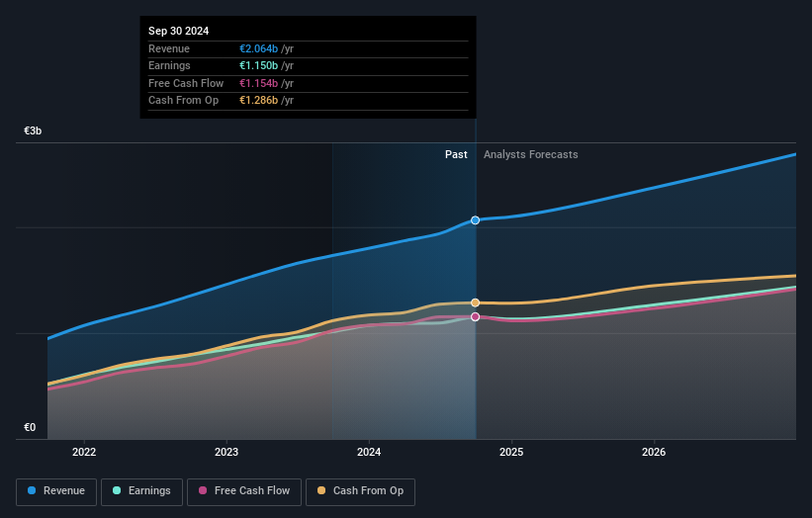
Task: Click the Sep 30 2024 tooltip date
Action: click(x=179, y=31)
